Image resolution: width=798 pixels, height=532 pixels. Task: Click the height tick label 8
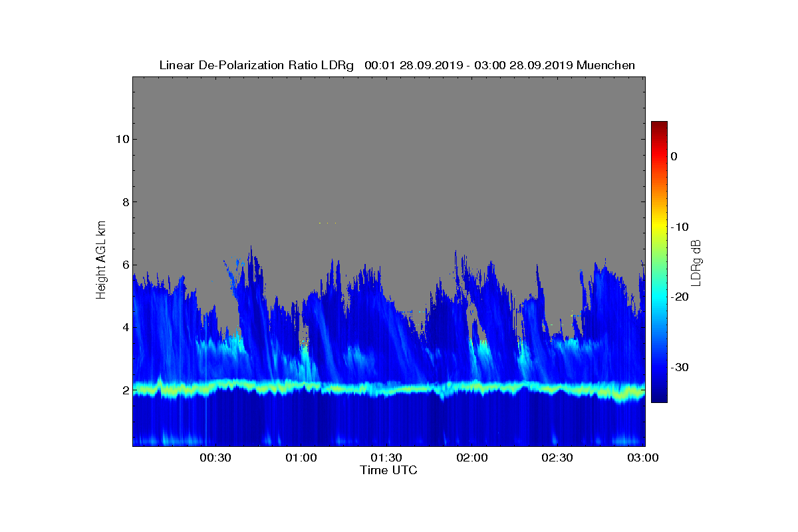(x=125, y=202)
